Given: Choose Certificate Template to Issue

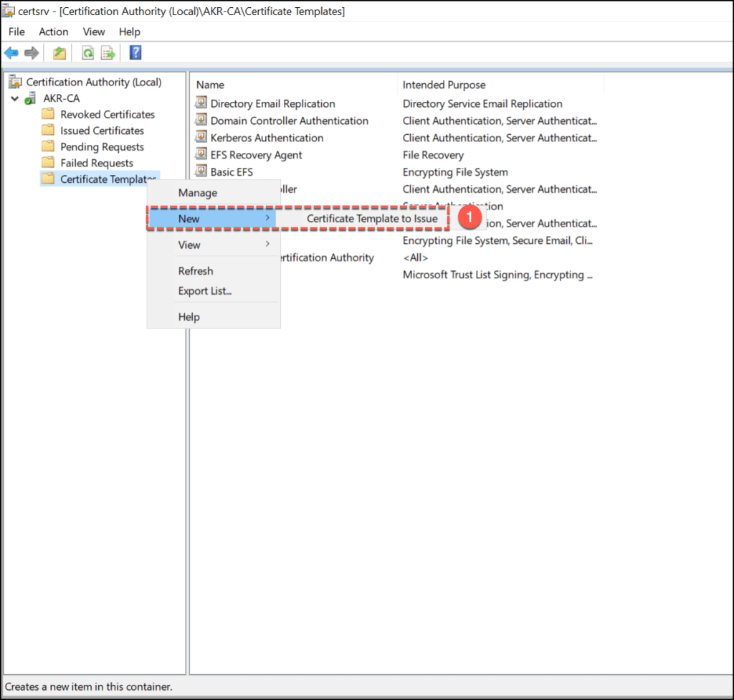Looking at the screenshot, I should 371,219.
